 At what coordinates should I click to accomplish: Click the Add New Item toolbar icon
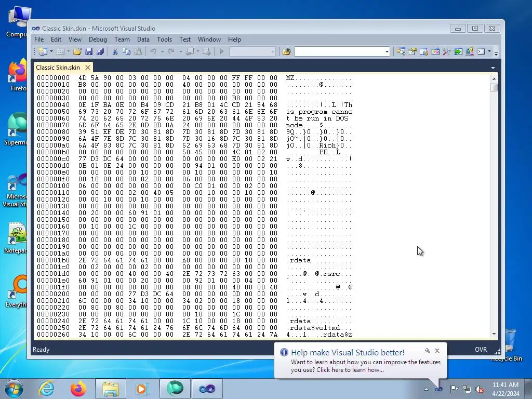[60, 51]
